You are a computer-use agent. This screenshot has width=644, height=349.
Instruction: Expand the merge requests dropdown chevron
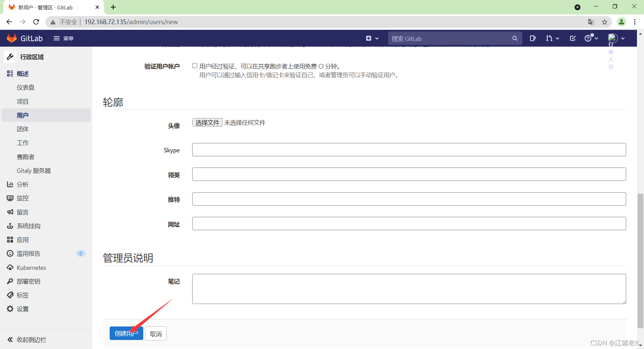(x=557, y=38)
